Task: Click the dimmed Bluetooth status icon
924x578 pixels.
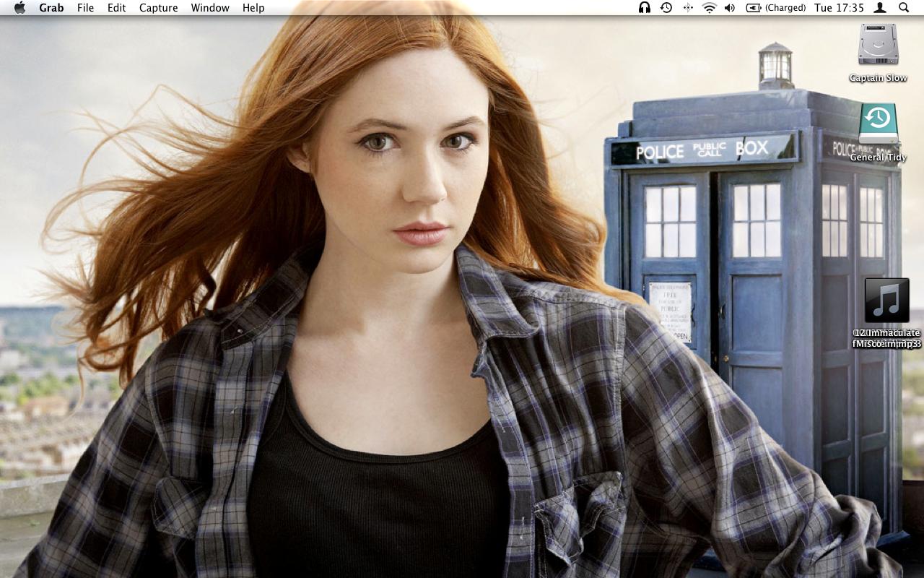Action: (688, 8)
